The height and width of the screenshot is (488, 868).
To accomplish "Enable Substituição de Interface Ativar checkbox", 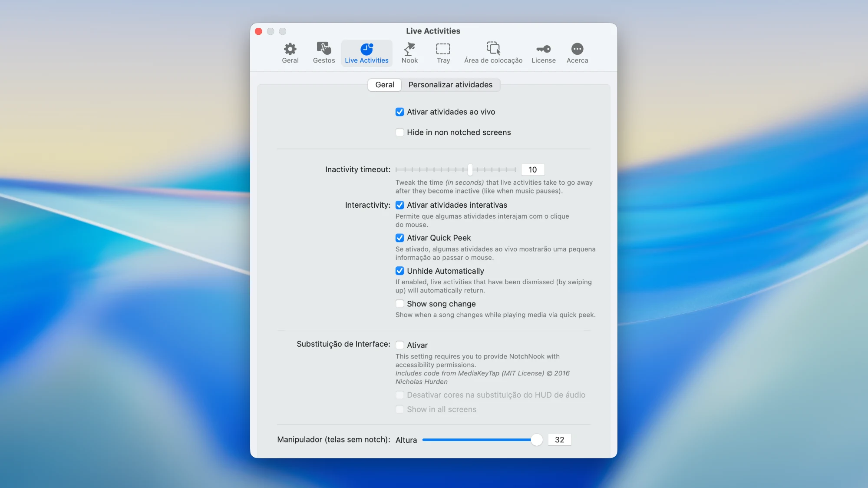I will 399,345.
